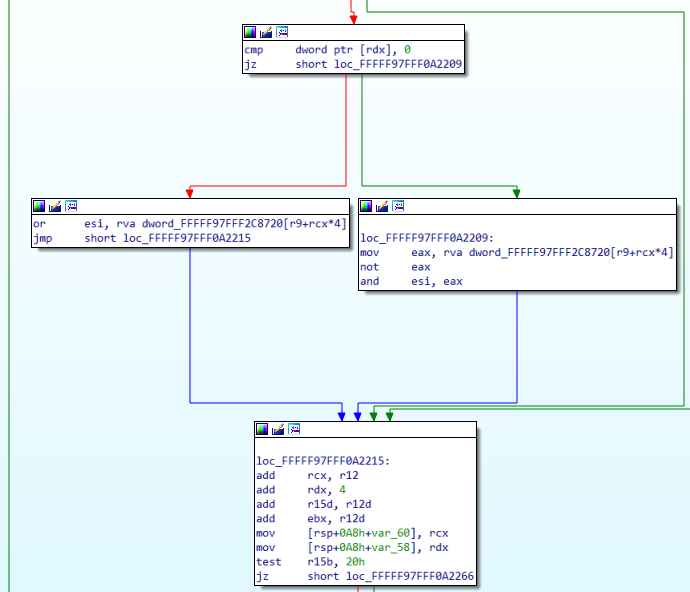This screenshot has width=690, height=592.
Task: Click the group icon on the loc_FFFFF97FFF0A2215 block
Action: tap(295, 429)
